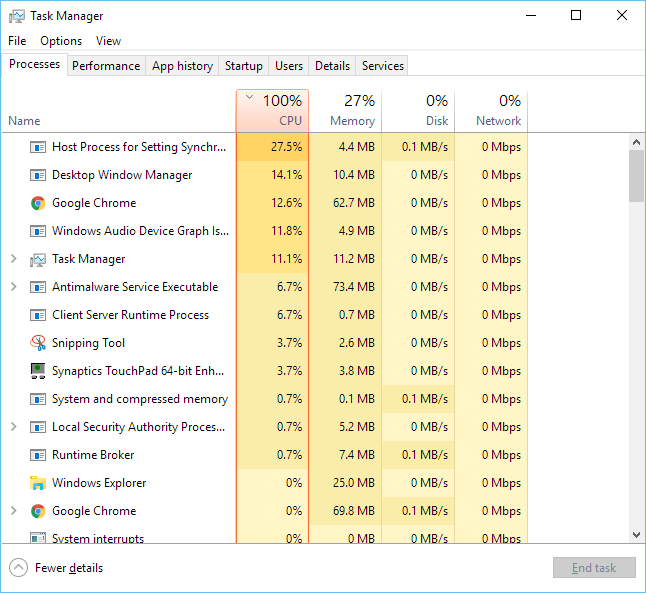Image resolution: width=646 pixels, height=593 pixels.
Task: Click the Local Security Authority Process icon
Action: pyautogui.click(x=38, y=427)
